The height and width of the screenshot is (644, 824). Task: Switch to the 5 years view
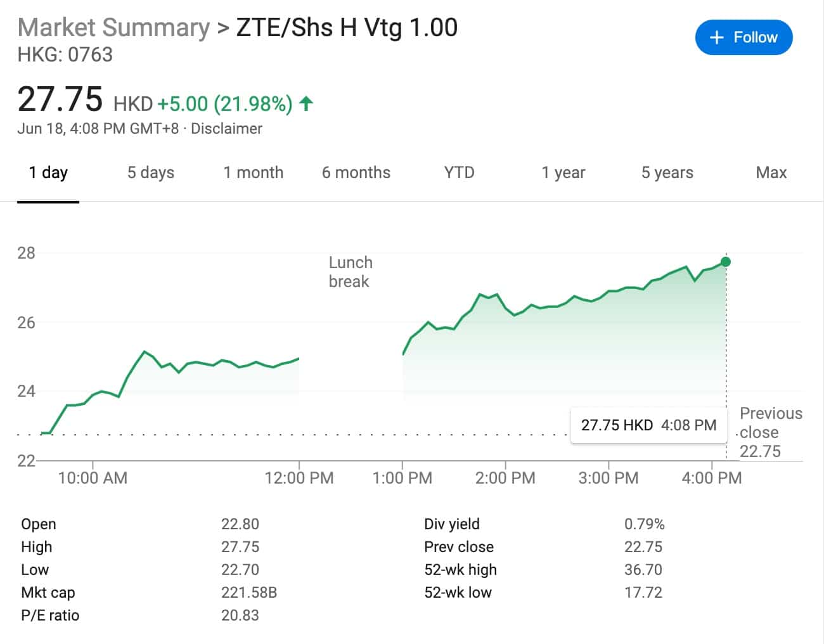[667, 172]
